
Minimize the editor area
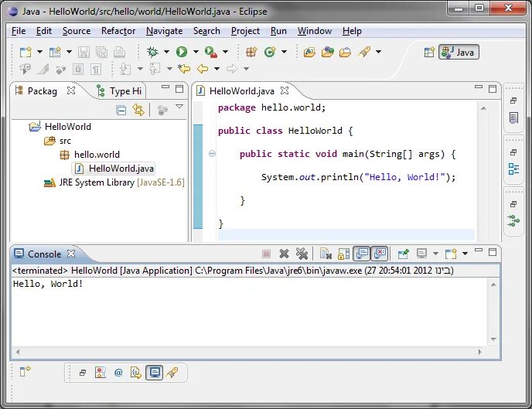point(479,87)
